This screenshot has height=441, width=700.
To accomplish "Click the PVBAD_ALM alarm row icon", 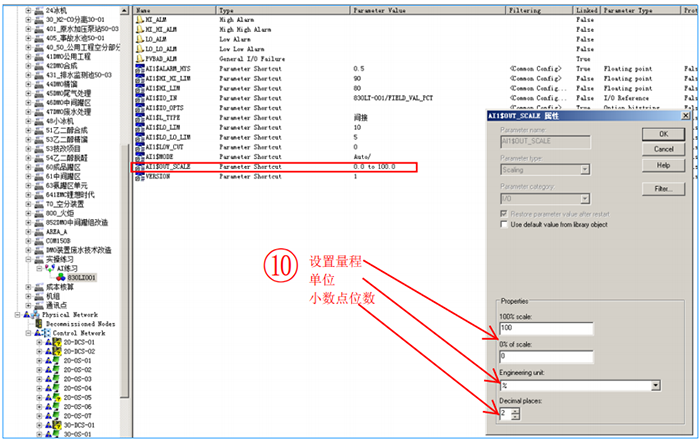I will click(138, 58).
